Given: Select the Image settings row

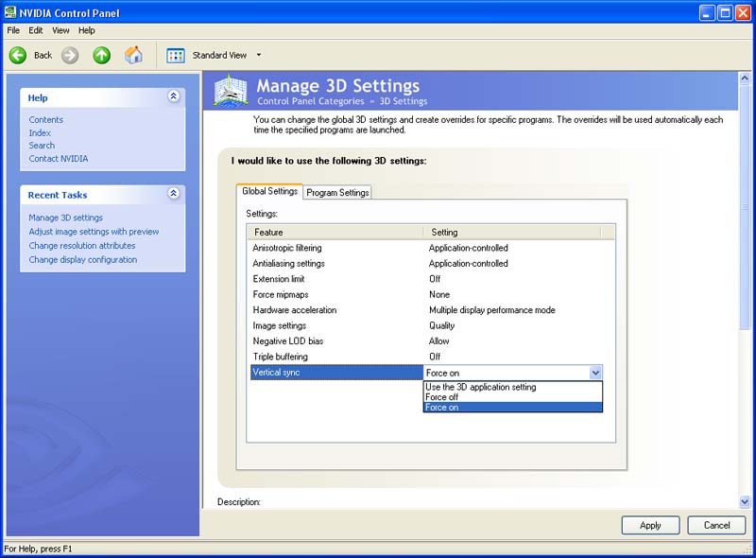Looking at the screenshot, I should (x=427, y=325).
